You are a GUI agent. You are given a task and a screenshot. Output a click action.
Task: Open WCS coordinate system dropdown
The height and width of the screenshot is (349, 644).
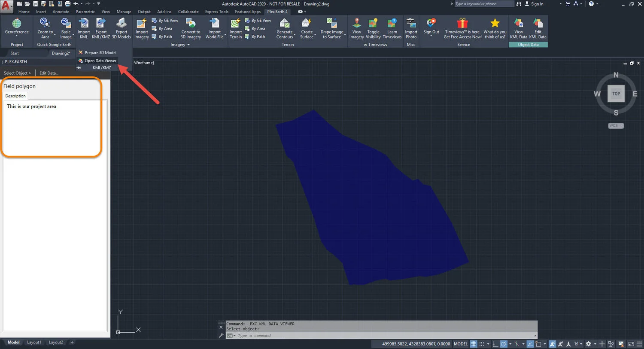(x=616, y=125)
